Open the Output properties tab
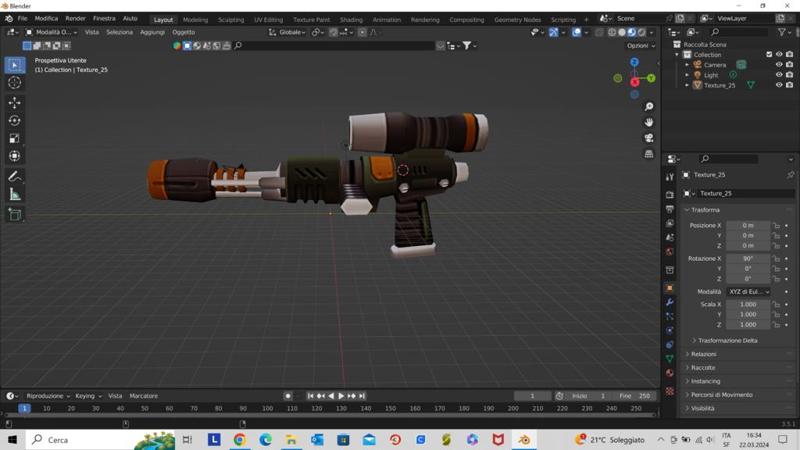The width and height of the screenshot is (800, 450). point(670,209)
